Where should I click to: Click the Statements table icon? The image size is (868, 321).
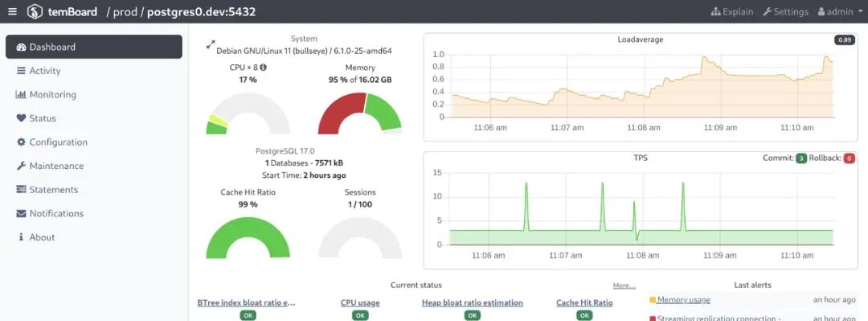pyautogui.click(x=21, y=190)
